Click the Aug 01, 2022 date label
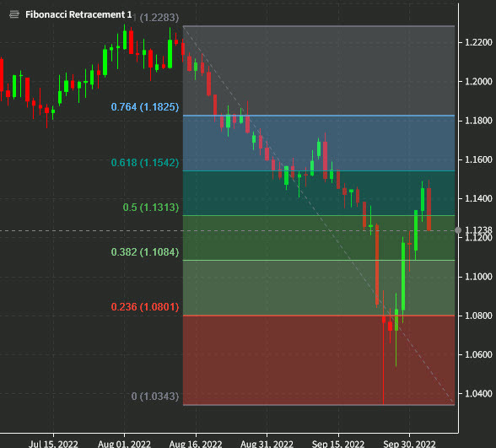 click(124, 444)
